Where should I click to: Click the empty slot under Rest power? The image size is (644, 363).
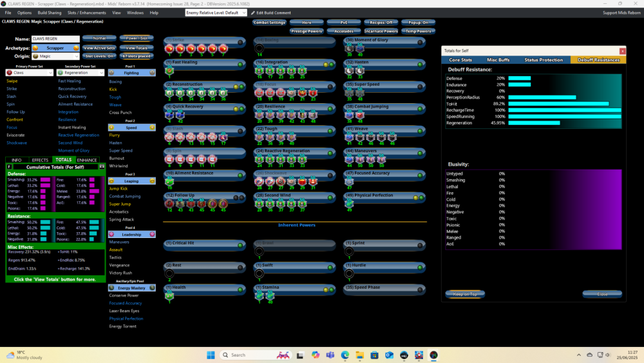(169, 273)
